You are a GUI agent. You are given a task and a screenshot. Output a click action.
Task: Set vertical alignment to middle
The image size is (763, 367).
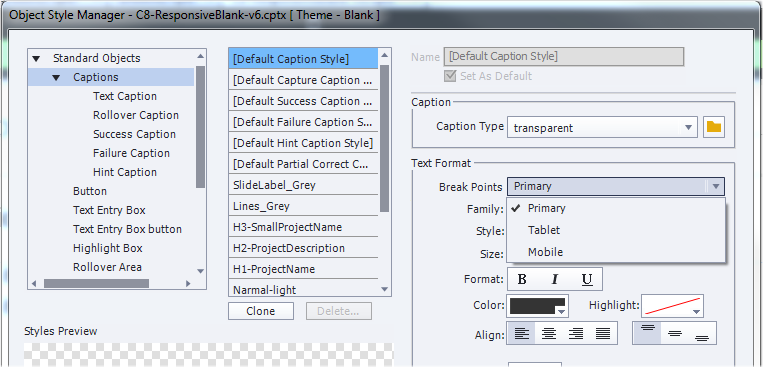tap(674, 333)
